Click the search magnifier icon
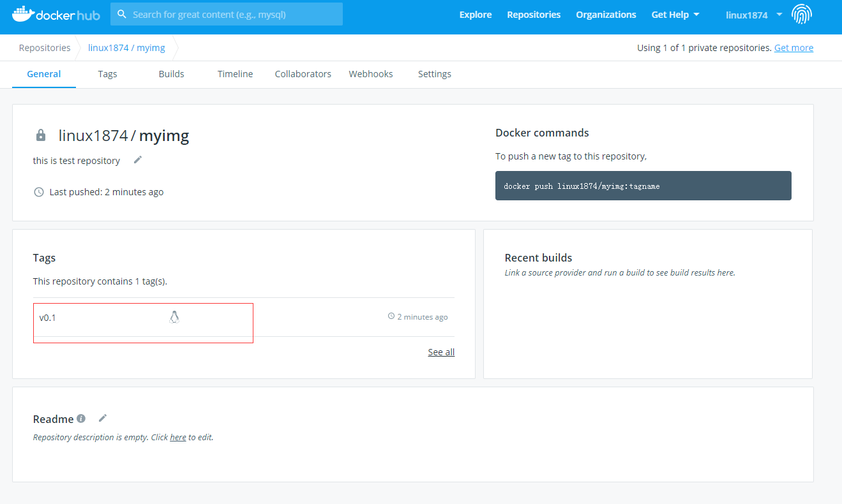842x504 pixels. [122, 14]
